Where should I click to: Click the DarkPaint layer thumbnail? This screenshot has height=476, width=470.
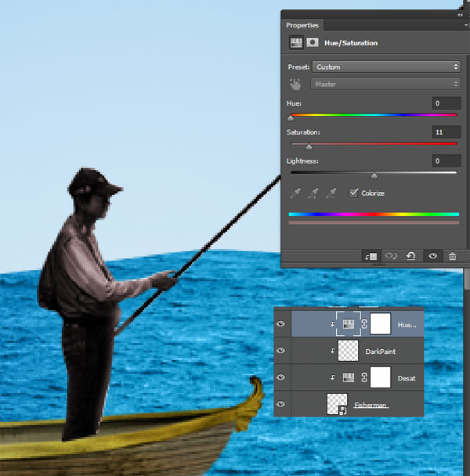pyautogui.click(x=348, y=351)
